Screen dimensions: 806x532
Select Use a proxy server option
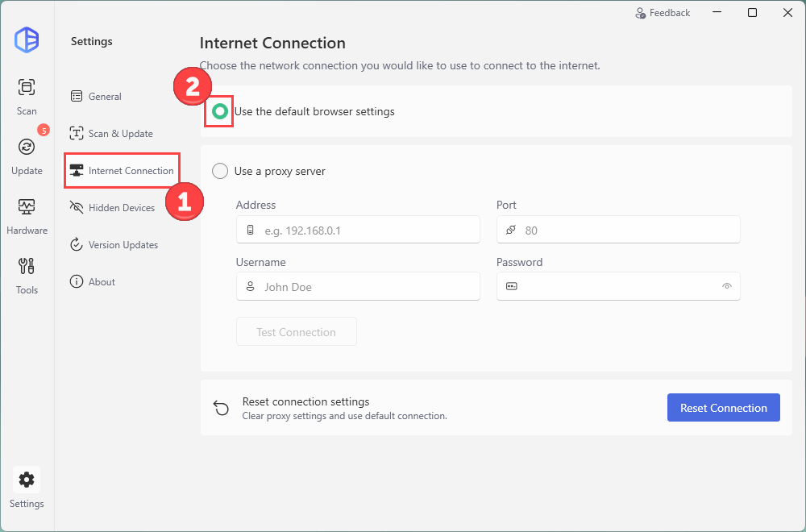220,171
